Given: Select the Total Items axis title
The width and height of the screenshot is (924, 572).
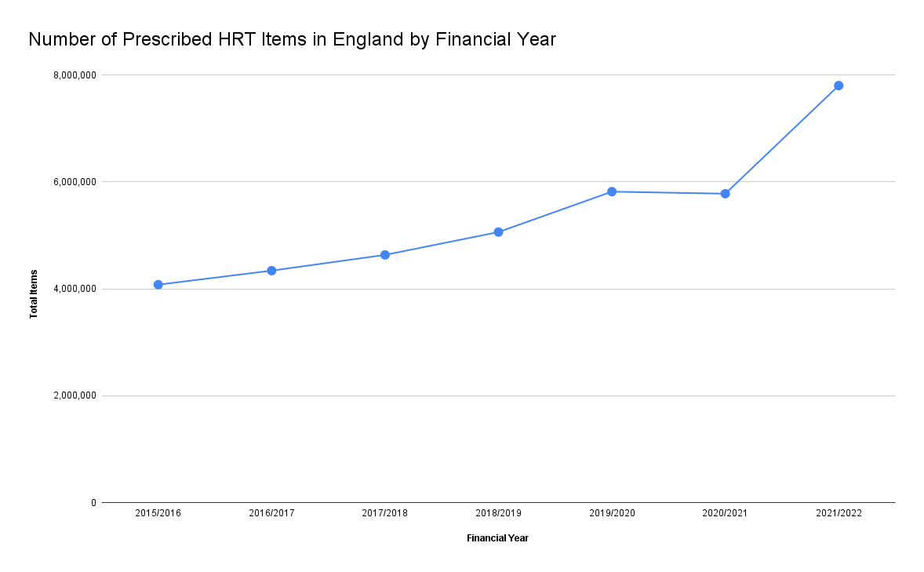Looking at the screenshot, I should 34,294.
